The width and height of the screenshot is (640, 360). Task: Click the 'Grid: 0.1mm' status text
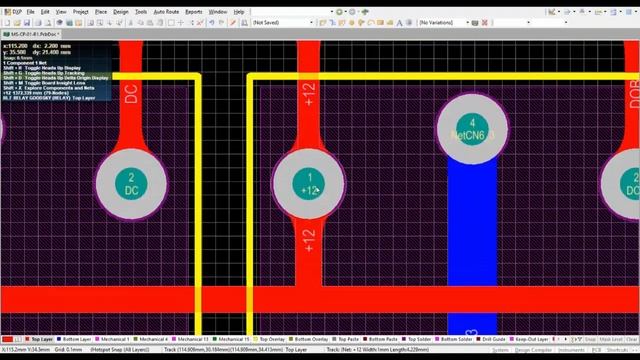pos(69,350)
